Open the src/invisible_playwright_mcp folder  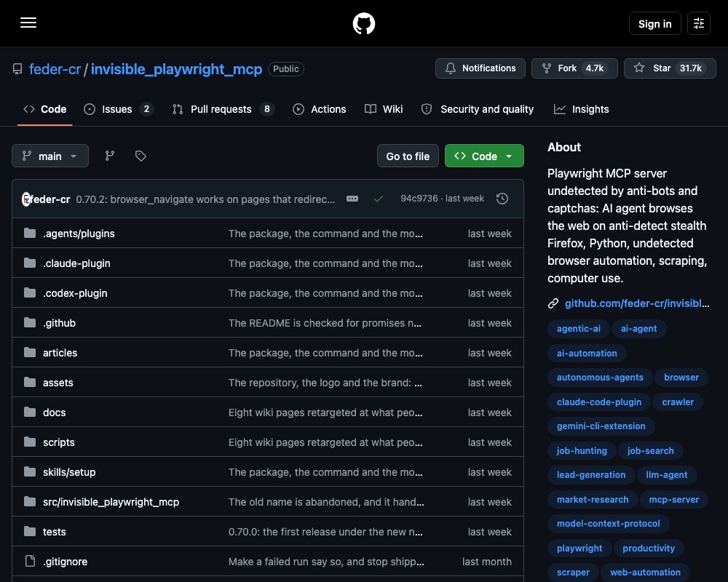(111, 502)
